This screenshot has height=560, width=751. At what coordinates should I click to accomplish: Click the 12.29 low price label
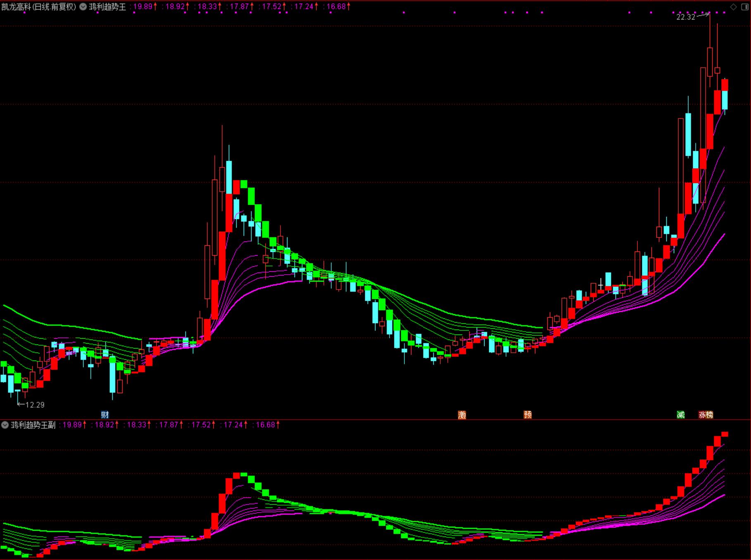pos(35,405)
